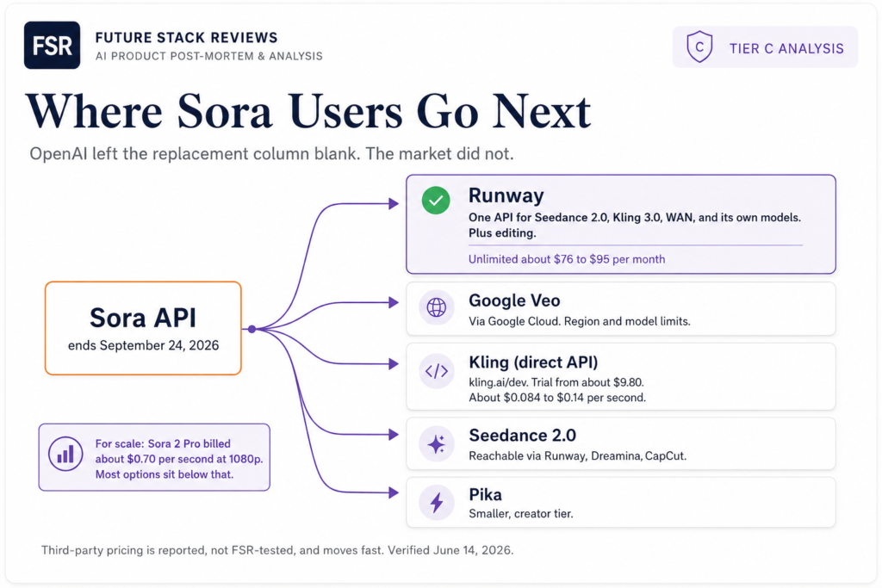Click the lightning bolt icon beside Pika
The image size is (882, 588).
436,502
